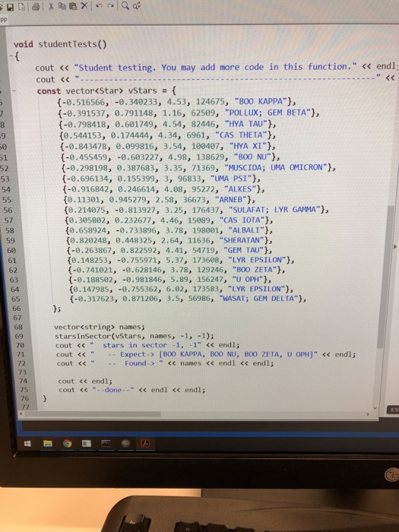The image size is (399, 532).
Task: Click the starsInSector call on line 69
Action: click(135, 336)
